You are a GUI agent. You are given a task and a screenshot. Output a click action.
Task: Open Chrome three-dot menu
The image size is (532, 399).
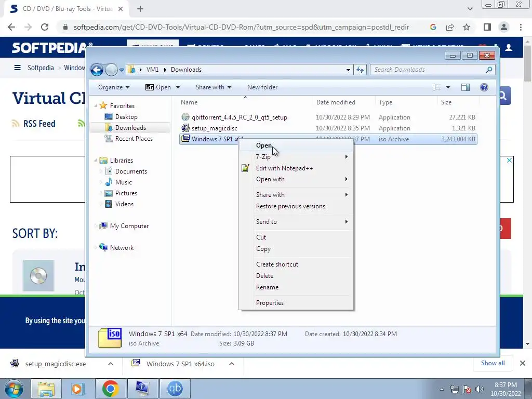pos(521,27)
